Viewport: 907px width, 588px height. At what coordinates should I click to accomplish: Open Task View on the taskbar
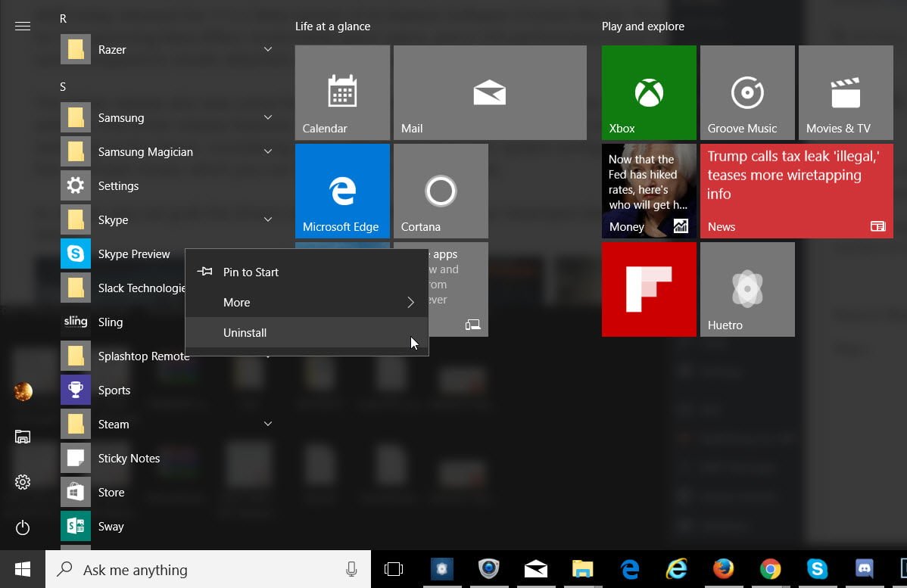394,570
